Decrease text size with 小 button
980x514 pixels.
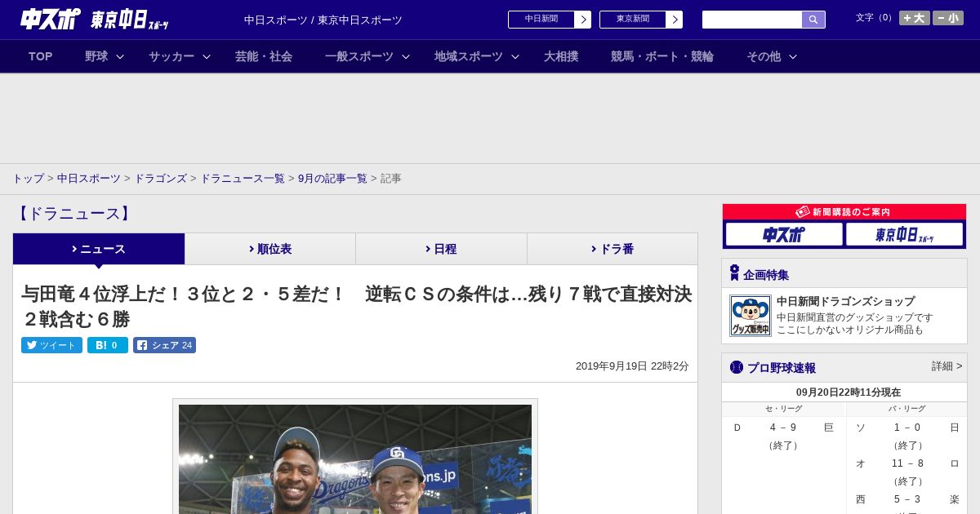[948, 18]
